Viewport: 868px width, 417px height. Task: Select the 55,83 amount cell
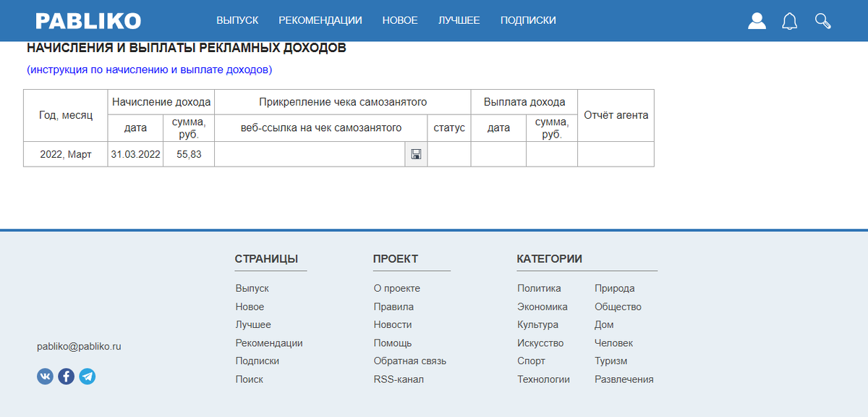pos(189,154)
